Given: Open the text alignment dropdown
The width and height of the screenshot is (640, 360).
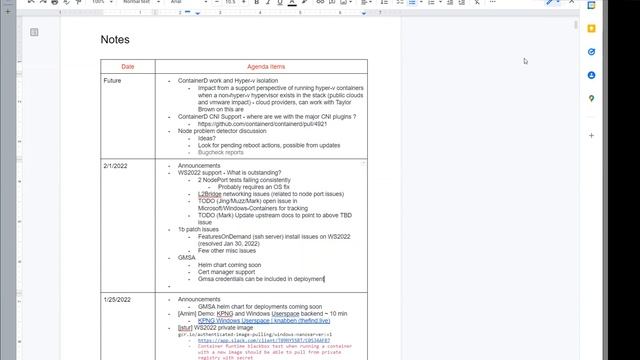Looking at the screenshot, I should pyautogui.click(x=367, y=2).
